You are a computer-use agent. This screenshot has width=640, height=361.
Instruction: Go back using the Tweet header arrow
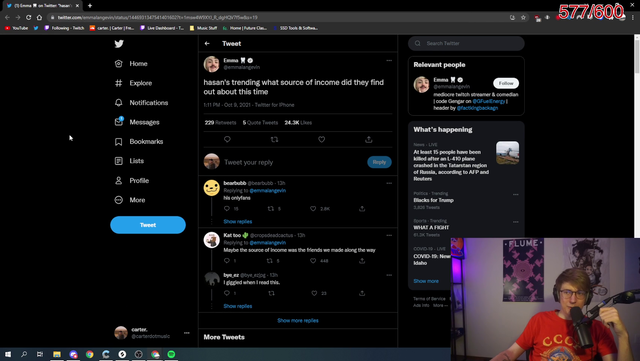(x=207, y=43)
